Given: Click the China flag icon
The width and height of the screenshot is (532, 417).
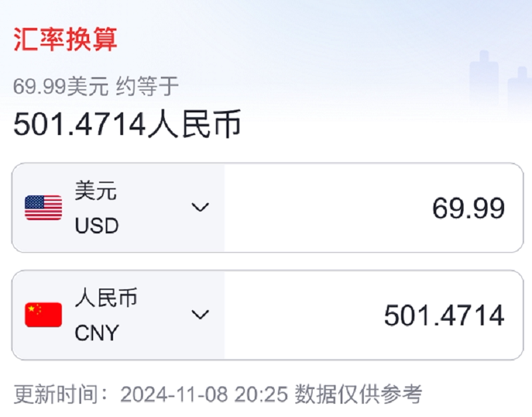Looking at the screenshot, I should tap(43, 315).
